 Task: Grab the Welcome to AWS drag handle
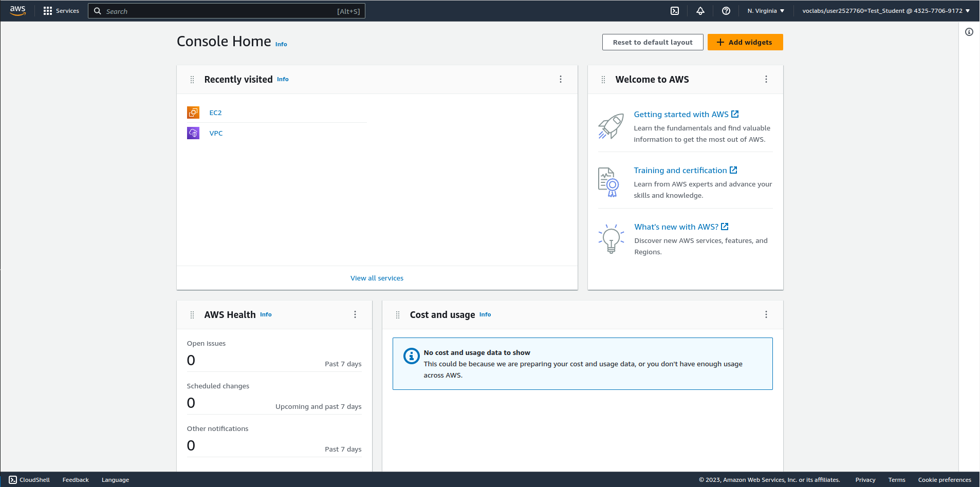(603, 80)
